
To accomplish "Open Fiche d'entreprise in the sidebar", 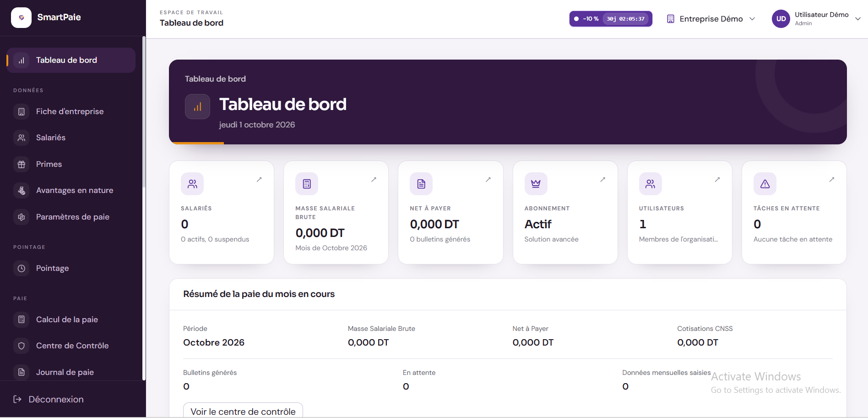I will click(x=71, y=111).
